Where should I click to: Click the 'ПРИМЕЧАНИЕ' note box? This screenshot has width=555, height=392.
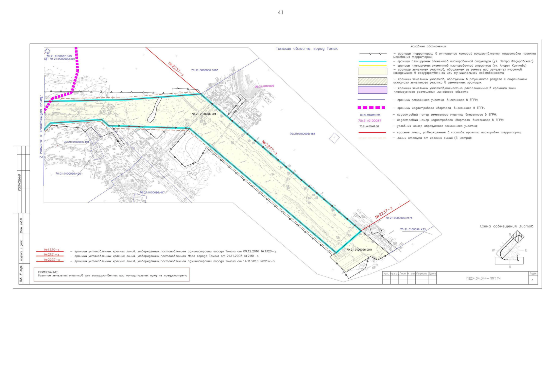pyautogui.click(x=112, y=274)
